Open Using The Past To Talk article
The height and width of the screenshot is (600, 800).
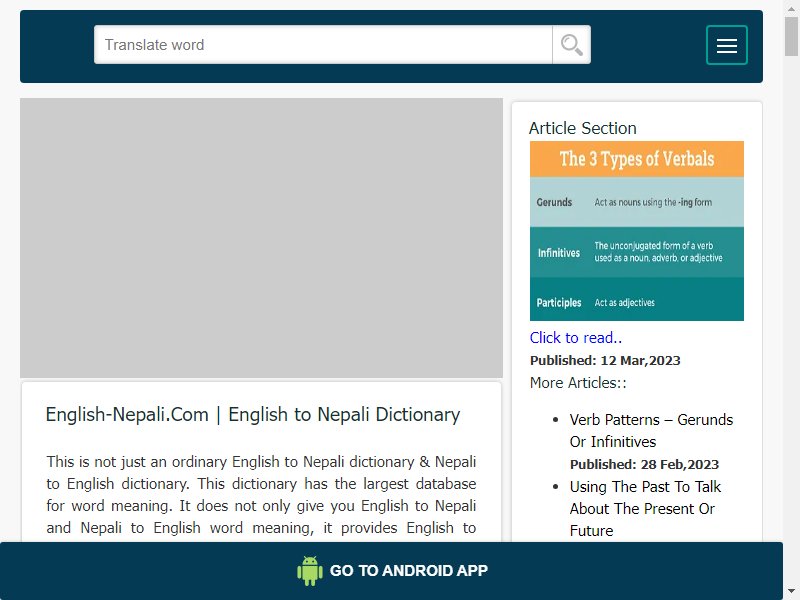pyautogui.click(x=645, y=509)
